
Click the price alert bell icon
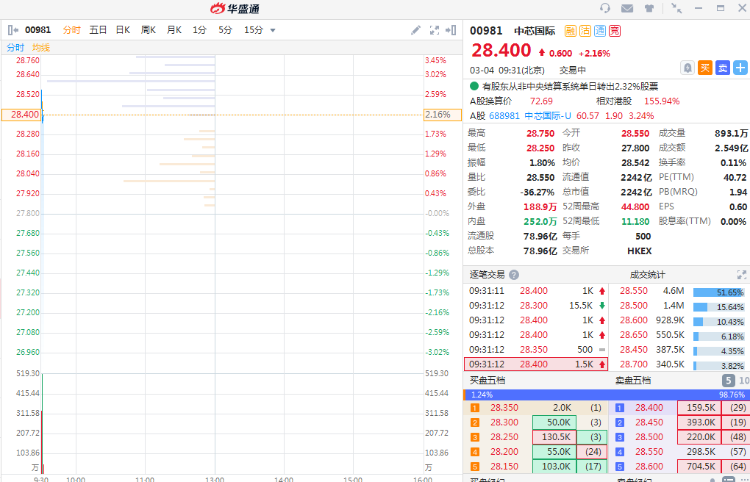(687, 68)
